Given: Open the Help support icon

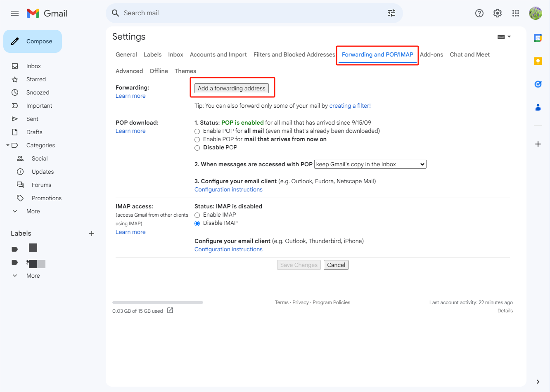Looking at the screenshot, I should pyautogui.click(x=479, y=13).
